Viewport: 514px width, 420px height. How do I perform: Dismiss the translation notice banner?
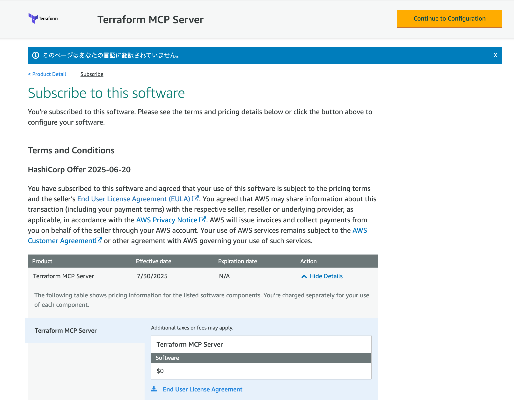tap(495, 55)
